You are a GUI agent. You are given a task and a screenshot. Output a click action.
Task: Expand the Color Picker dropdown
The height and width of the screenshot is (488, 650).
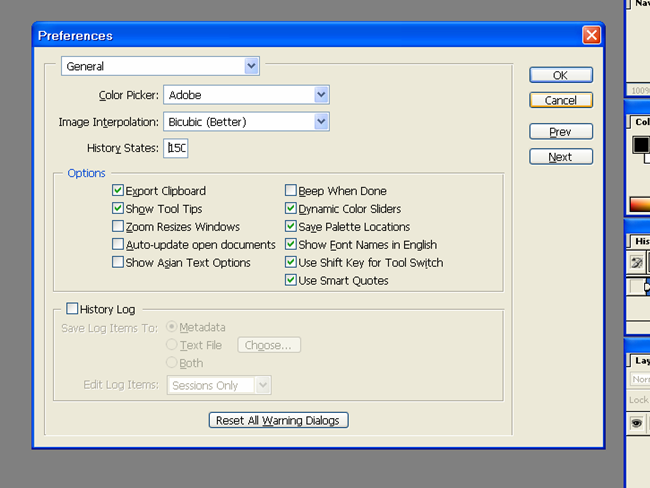pyautogui.click(x=321, y=95)
